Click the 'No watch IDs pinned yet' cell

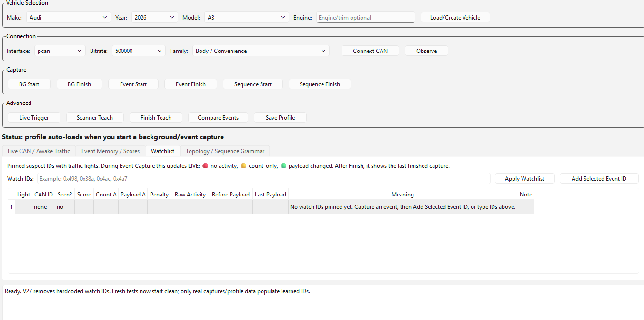402,207
